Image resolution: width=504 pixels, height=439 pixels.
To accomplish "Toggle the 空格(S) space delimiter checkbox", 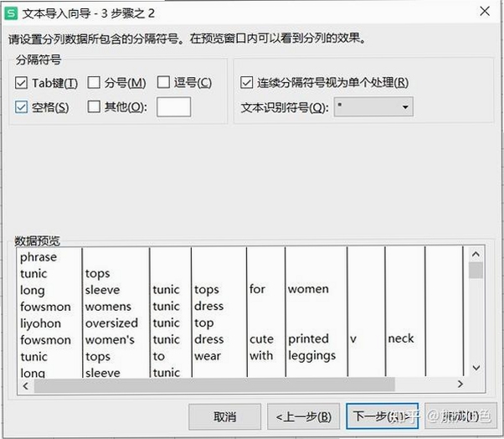I will point(21,107).
